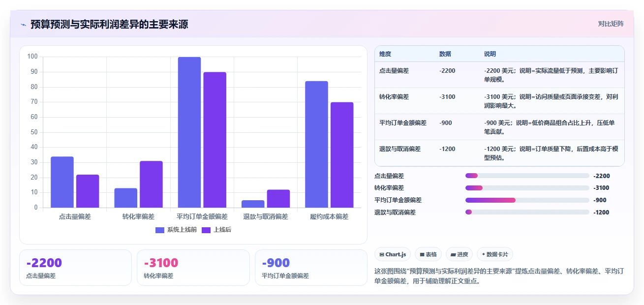Image resolution: width=644 pixels, height=305 pixels.
Task: Click the description starting '-1200 美元'
Action: pos(551,153)
